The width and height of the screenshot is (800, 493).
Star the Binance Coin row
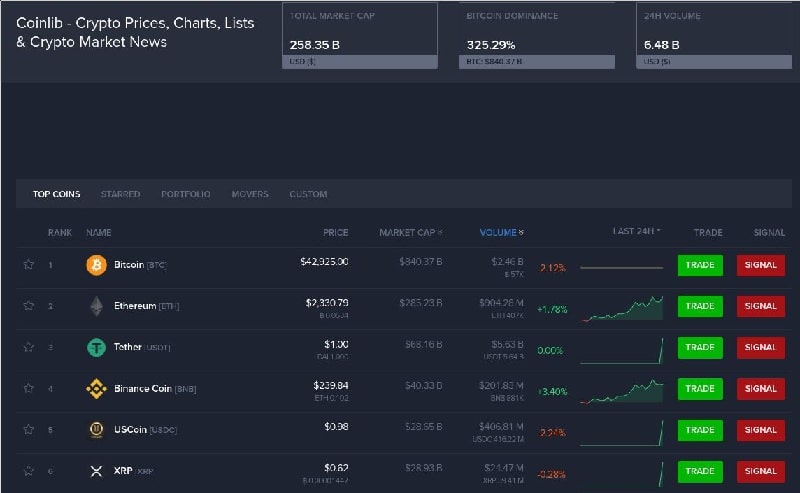click(29, 388)
